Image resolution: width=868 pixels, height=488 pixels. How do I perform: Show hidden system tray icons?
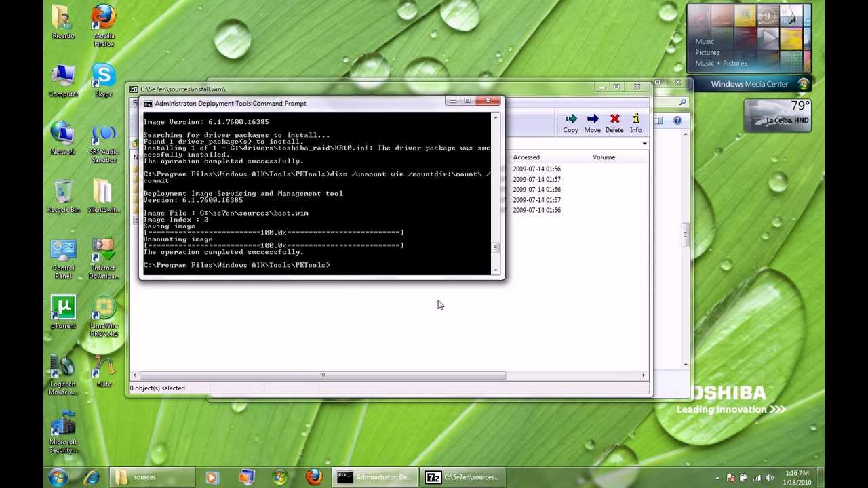point(717,478)
